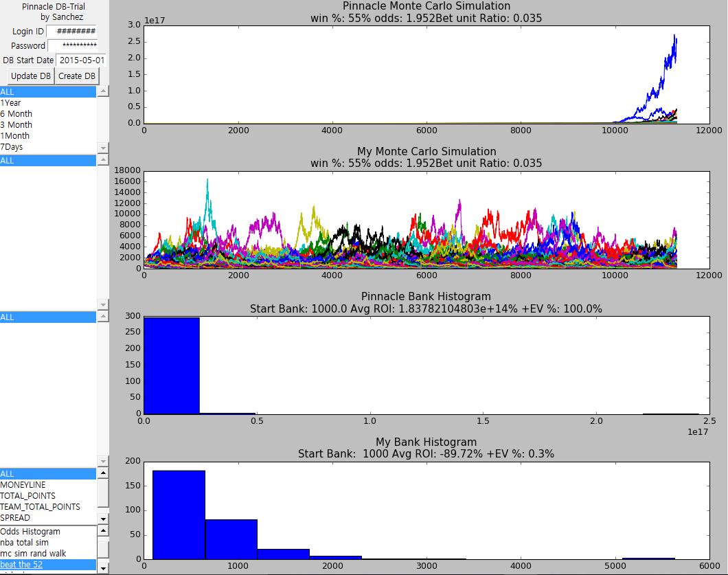Choose the 1Month period entry

48,135
